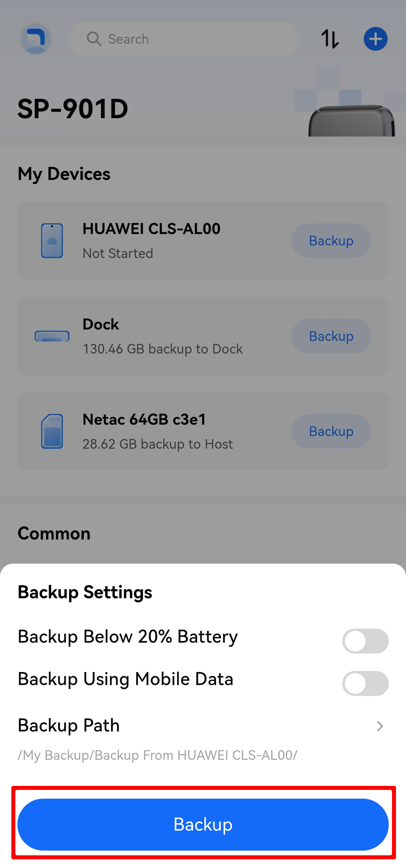Start backup with the large Backup button
This screenshot has width=406, height=868.
[203, 824]
